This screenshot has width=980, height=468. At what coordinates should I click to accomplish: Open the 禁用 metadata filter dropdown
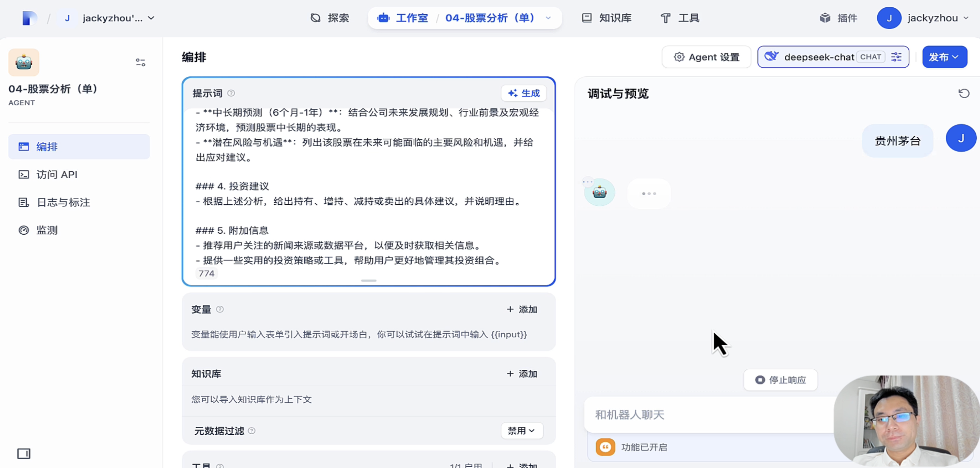click(522, 431)
